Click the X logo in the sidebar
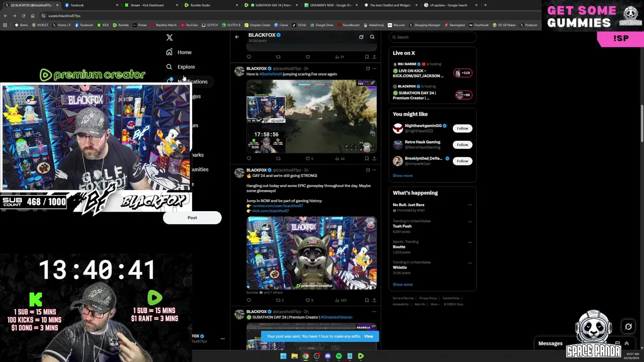The width and height of the screenshot is (644, 362). tap(170, 37)
